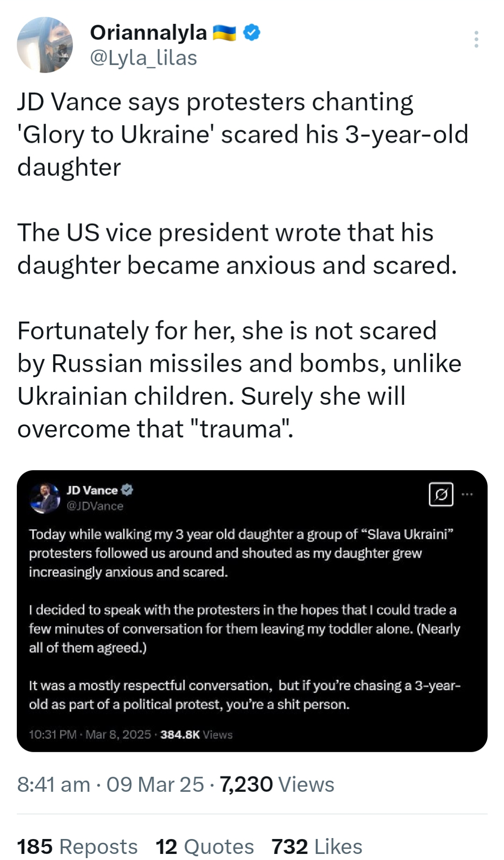Open the @JDVance handle in quoted post
This screenshot has height=860, width=504.
(x=95, y=506)
